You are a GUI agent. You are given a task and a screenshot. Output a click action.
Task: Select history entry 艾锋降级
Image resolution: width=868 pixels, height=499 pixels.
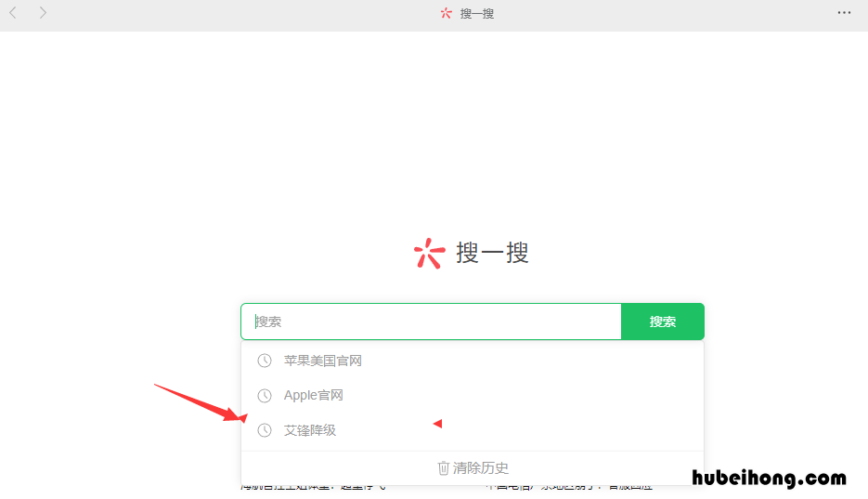(x=473, y=430)
